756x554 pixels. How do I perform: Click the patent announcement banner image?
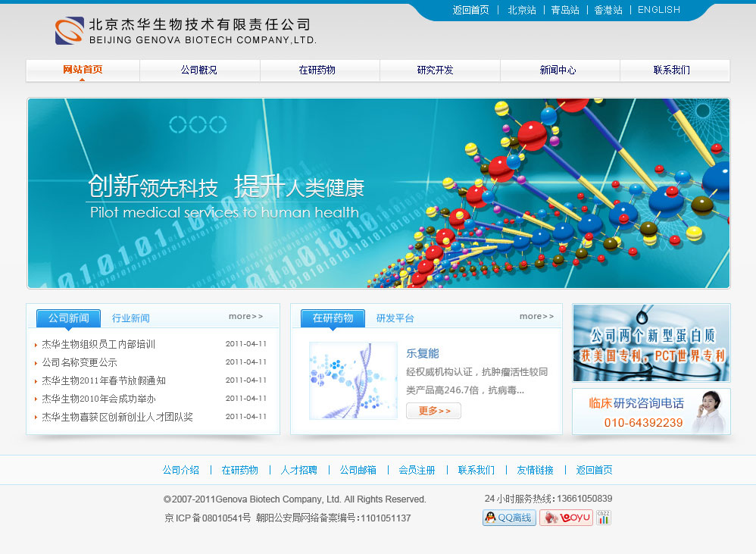click(651, 343)
